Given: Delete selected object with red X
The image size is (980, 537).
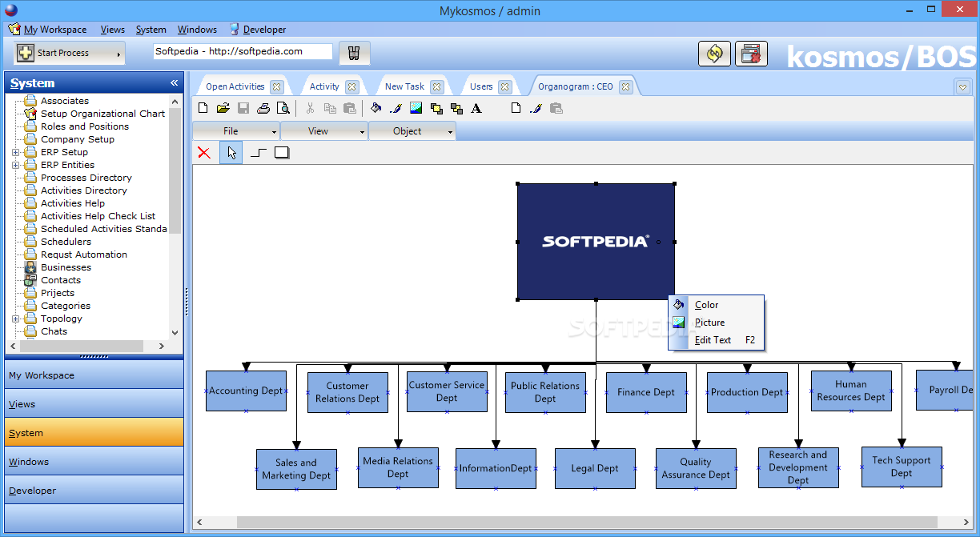Looking at the screenshot, I should point(204,153).
